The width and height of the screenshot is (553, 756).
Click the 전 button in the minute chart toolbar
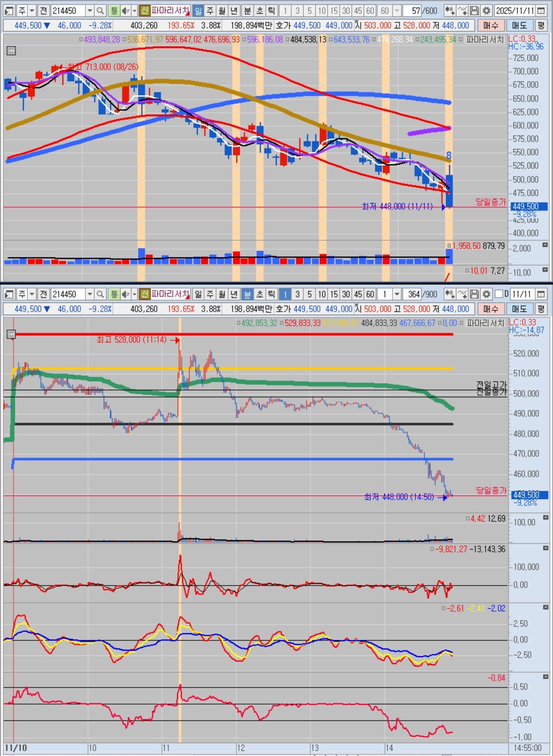(x=43, y=294)
